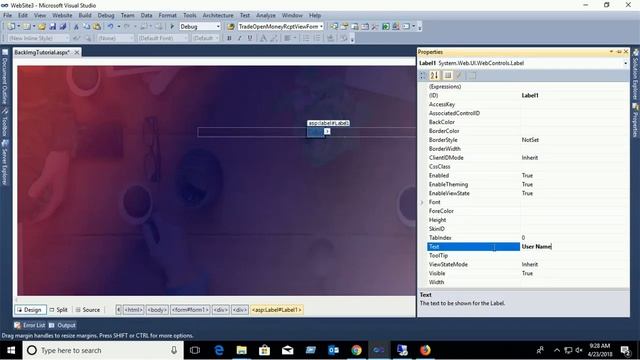Image resolution: width=640 pixels, height=360 pixels.
Task: Open the Error List tab
Action: [x=30, y=325]
